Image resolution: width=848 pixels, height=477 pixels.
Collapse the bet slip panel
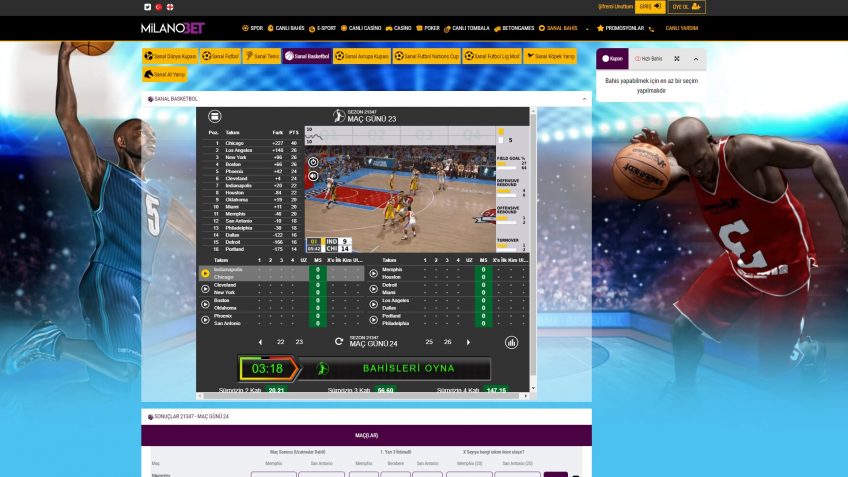(696, 59)
